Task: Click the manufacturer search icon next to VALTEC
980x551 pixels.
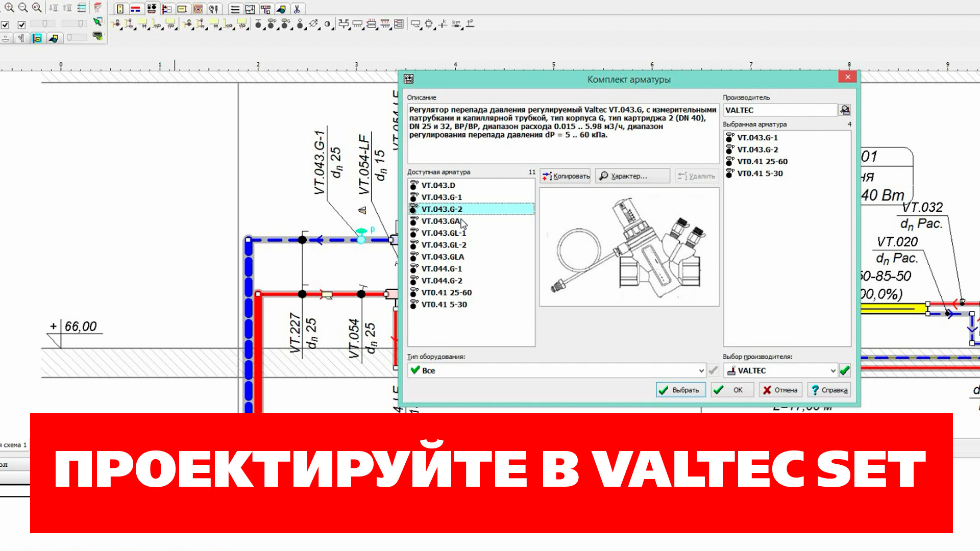Action: click(845, 110)
